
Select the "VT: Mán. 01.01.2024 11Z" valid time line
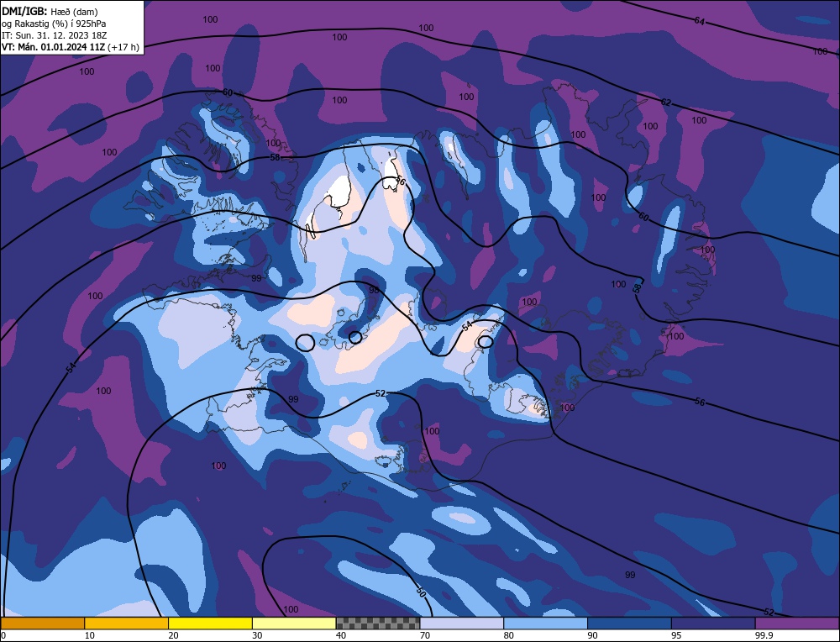click(53, 47)
